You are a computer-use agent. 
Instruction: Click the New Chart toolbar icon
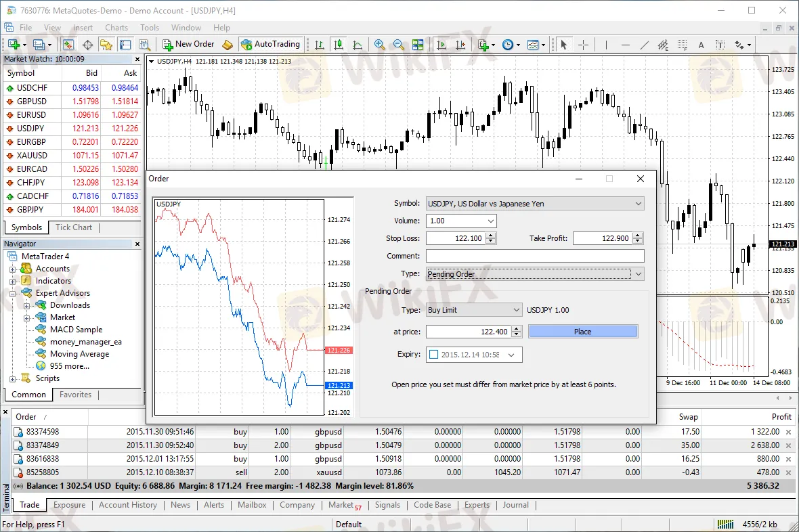click(14, 45)
